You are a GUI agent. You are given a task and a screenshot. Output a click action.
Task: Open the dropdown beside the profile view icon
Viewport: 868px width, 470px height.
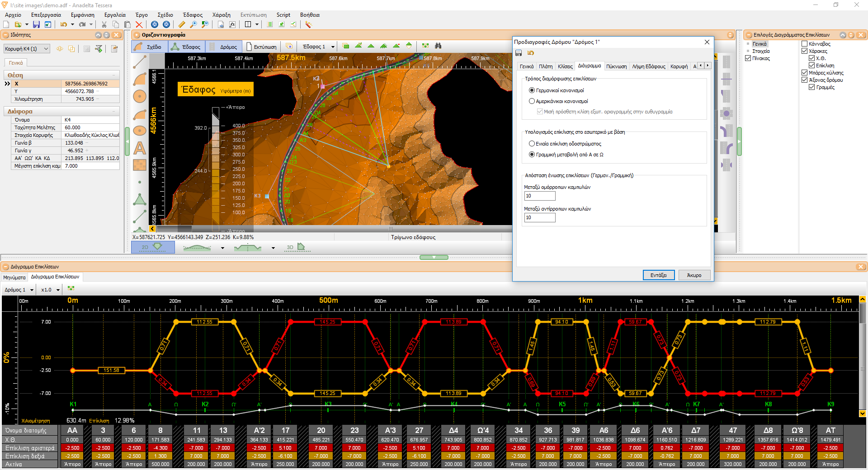pos(222,248)
